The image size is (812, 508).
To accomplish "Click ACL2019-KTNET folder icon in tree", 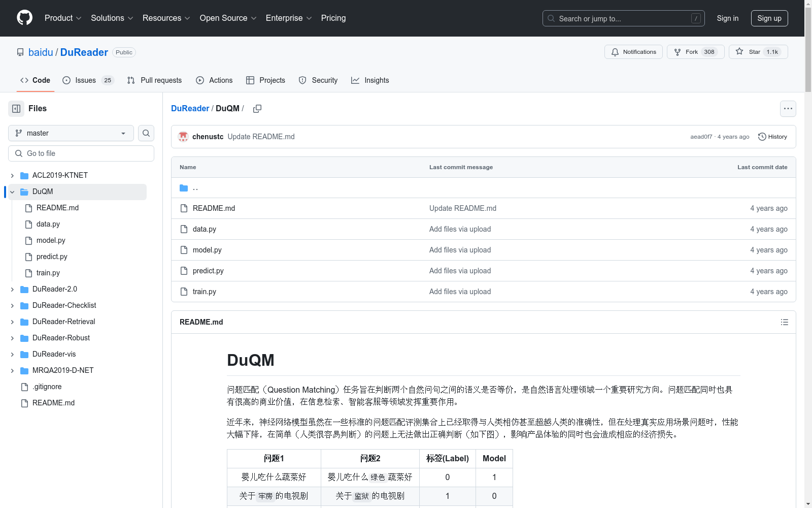I will pos(24,175).
